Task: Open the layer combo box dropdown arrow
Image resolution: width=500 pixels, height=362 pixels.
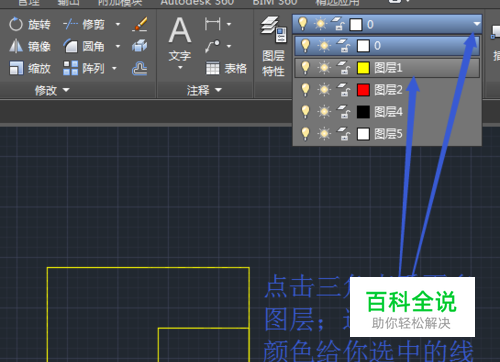Action: [477, 24]
